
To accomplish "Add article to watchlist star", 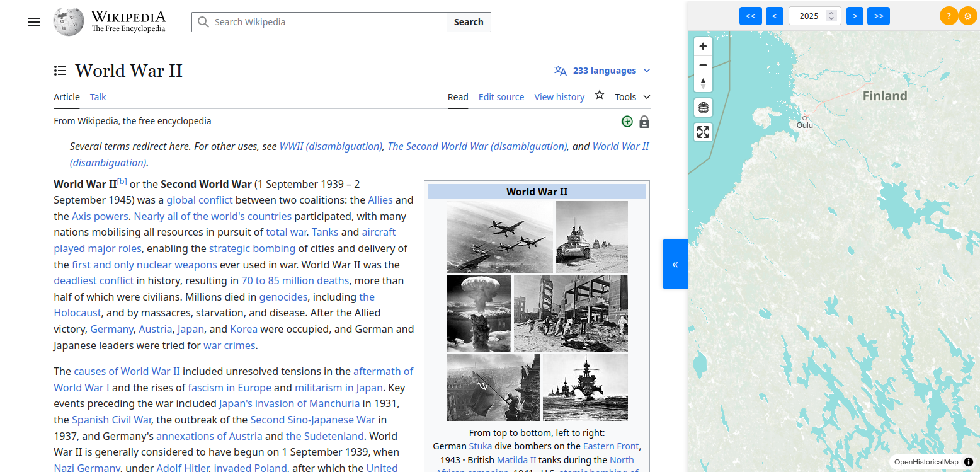I will point(600,95).
